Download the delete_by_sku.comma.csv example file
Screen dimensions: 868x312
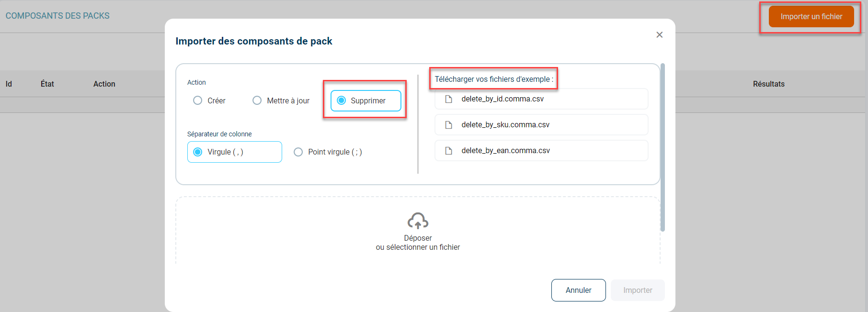point(505,125)
